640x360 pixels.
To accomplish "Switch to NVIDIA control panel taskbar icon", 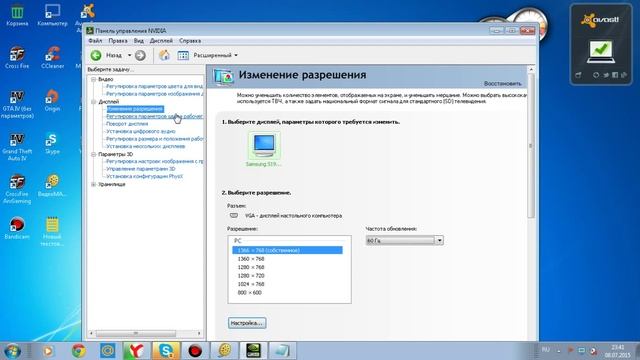I will (253, 351).
